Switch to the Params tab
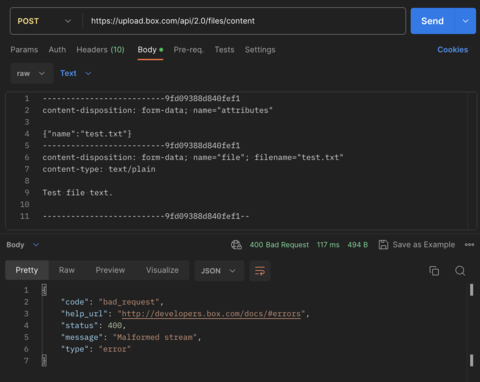 coord(24,50)
